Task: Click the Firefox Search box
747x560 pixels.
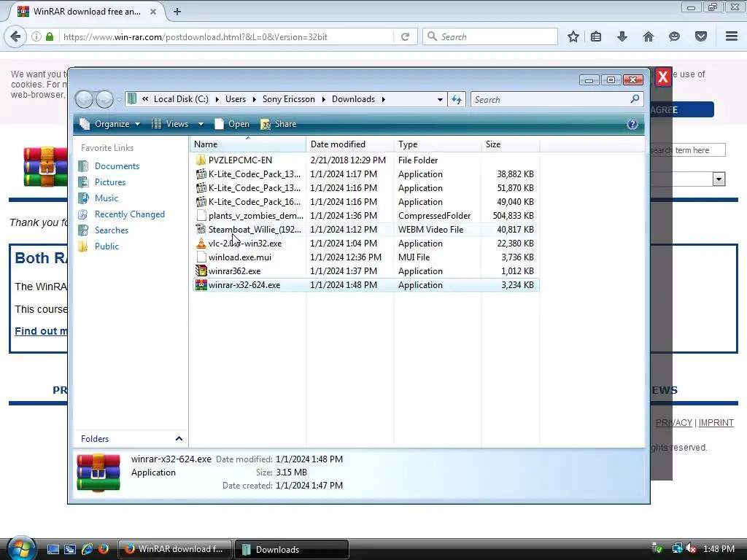Action: tap(489, 36)
